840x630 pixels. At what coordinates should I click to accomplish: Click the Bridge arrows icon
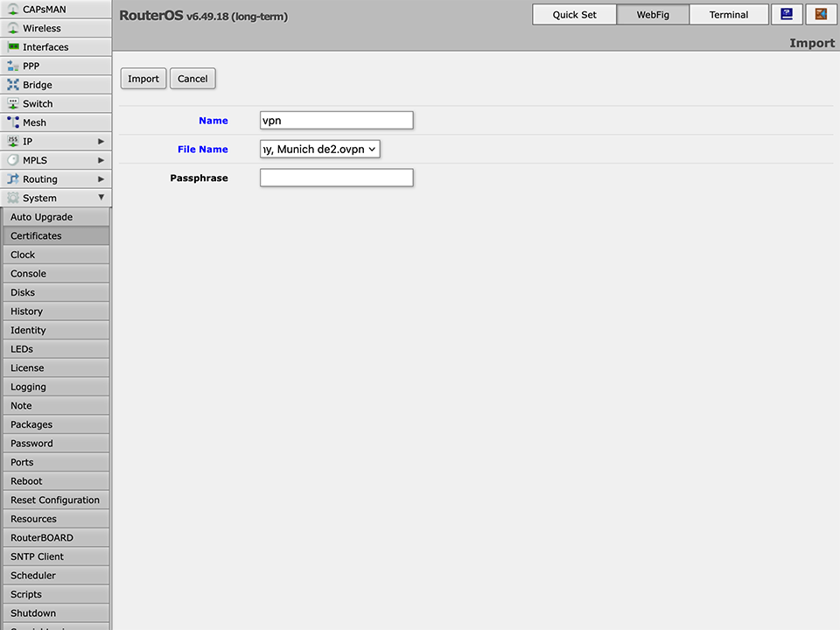13,85
